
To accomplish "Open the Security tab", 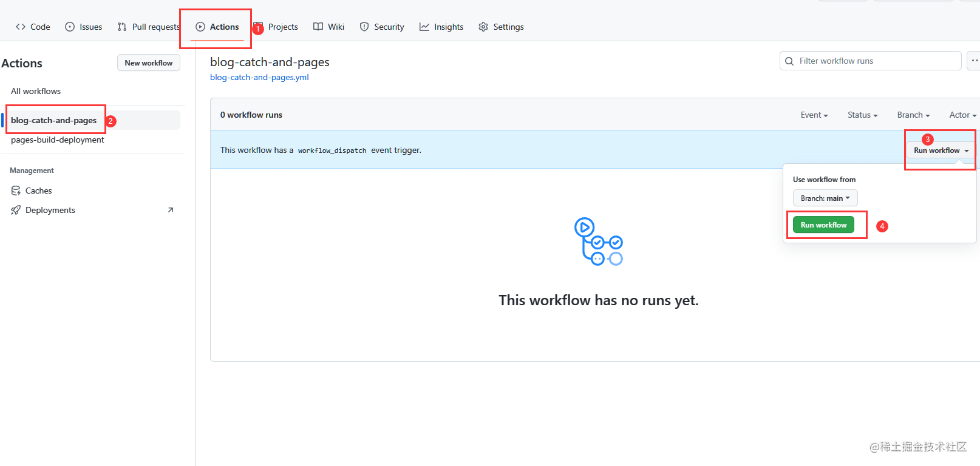I will (x=382, y=27).
